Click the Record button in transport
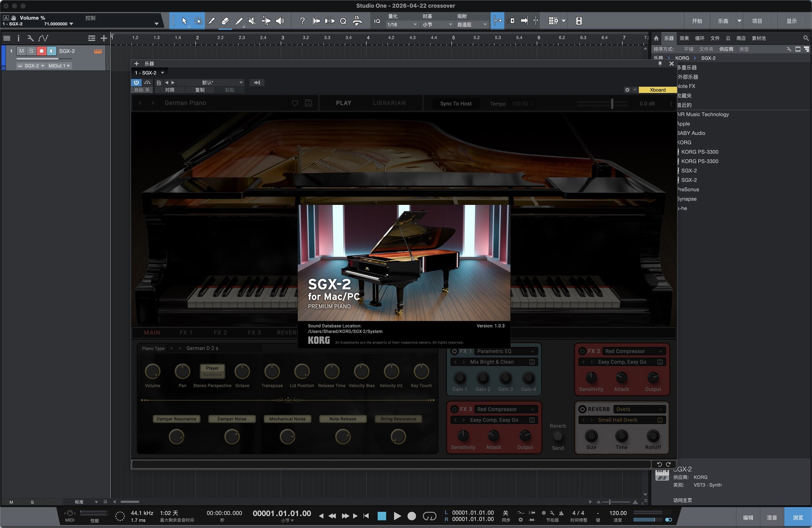This screenshot has height=528, width=812. 411,516
